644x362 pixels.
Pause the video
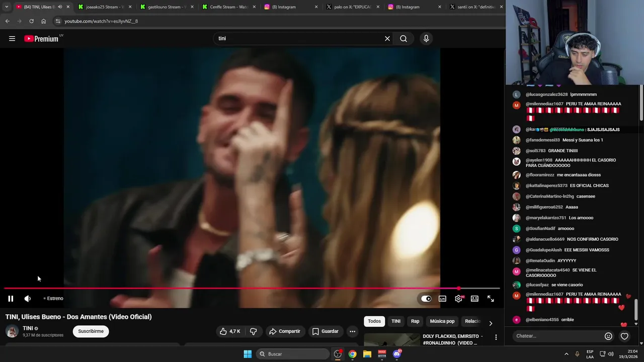click(x=11, y=299)
